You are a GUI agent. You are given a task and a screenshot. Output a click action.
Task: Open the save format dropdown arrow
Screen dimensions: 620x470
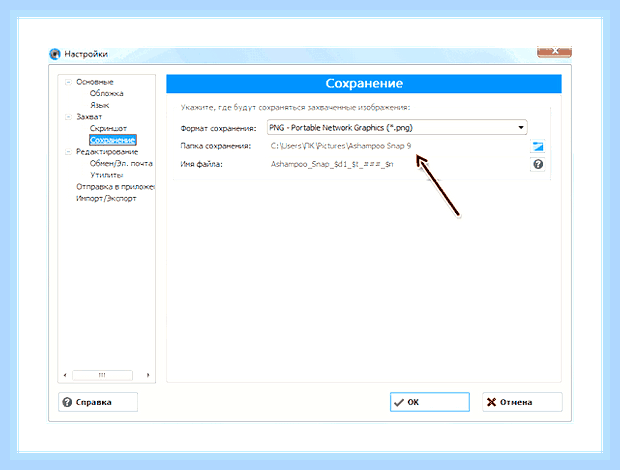521,128
